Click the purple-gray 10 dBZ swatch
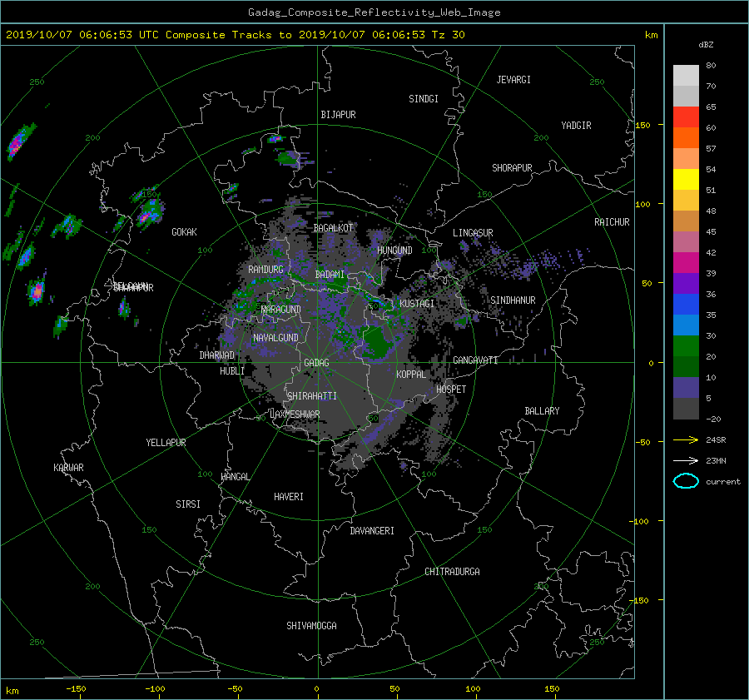Image resolution: width=749 pixels, height=700 pixels. pos(686,387)
